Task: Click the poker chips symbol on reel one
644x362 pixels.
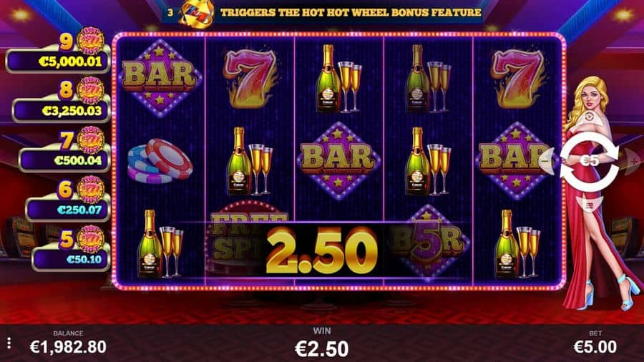Action: pos(160,161)
